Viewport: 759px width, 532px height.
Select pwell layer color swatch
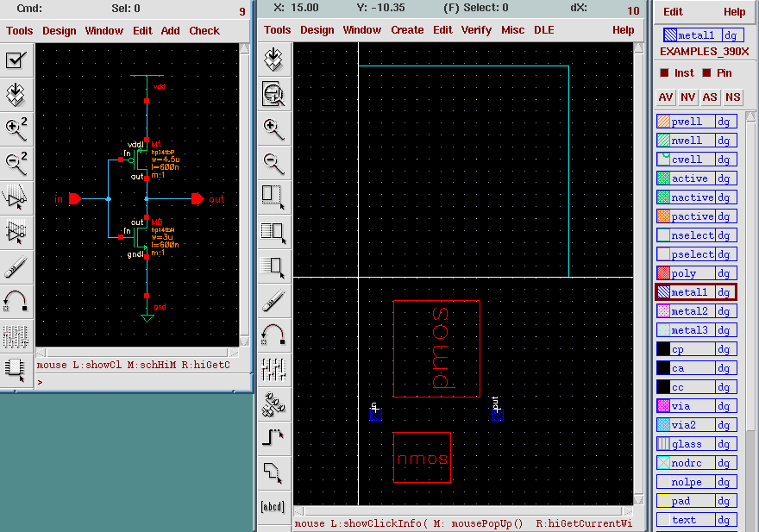coord(663,122)
